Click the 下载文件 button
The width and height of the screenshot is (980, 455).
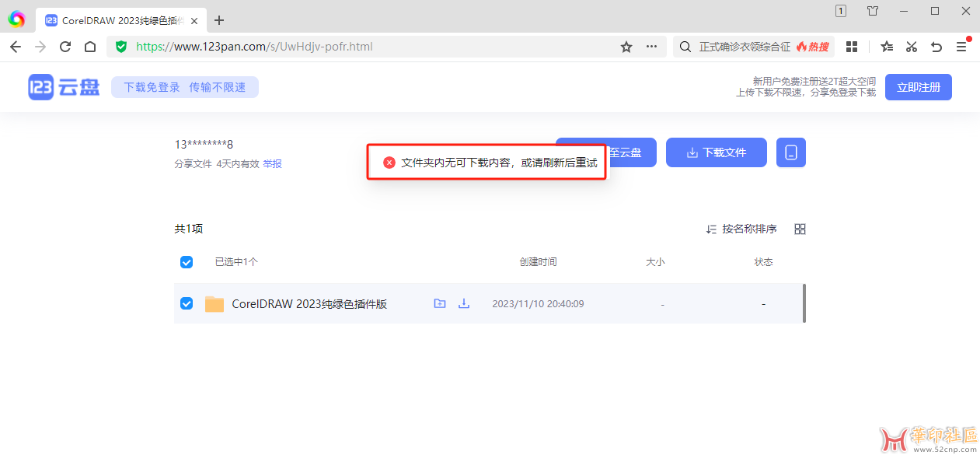point(717,152)
